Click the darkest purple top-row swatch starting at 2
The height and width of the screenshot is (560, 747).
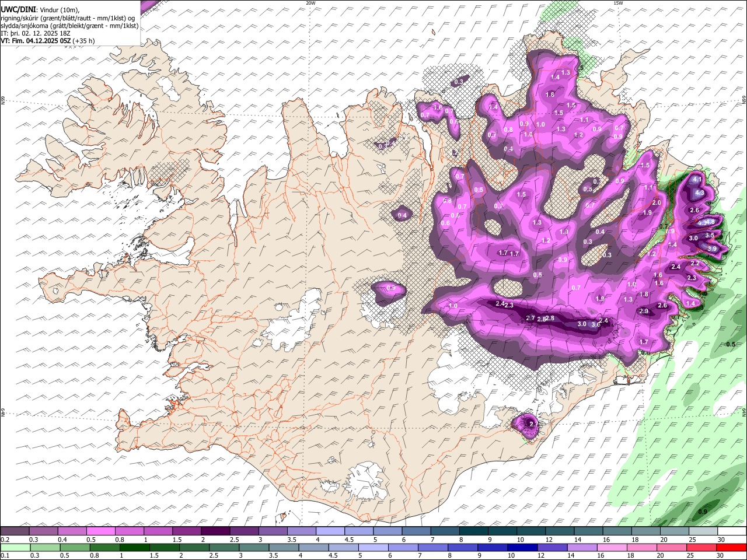[215, 531]
